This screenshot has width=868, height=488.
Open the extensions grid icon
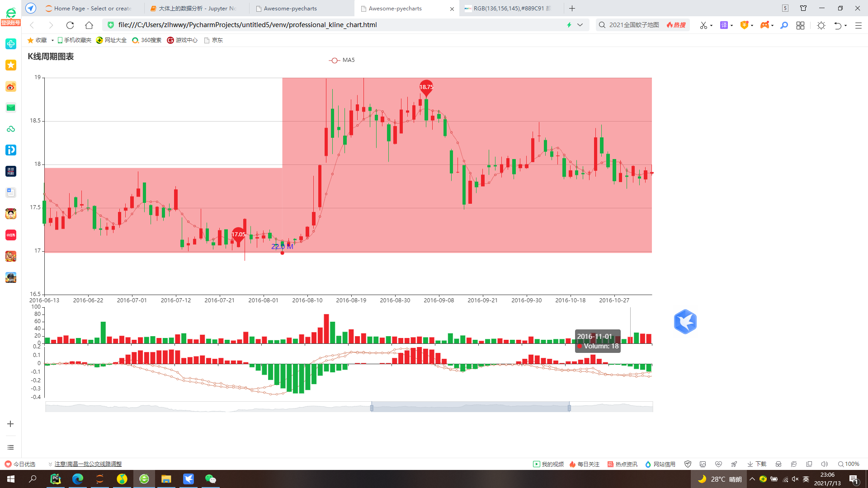coord(800,25)
